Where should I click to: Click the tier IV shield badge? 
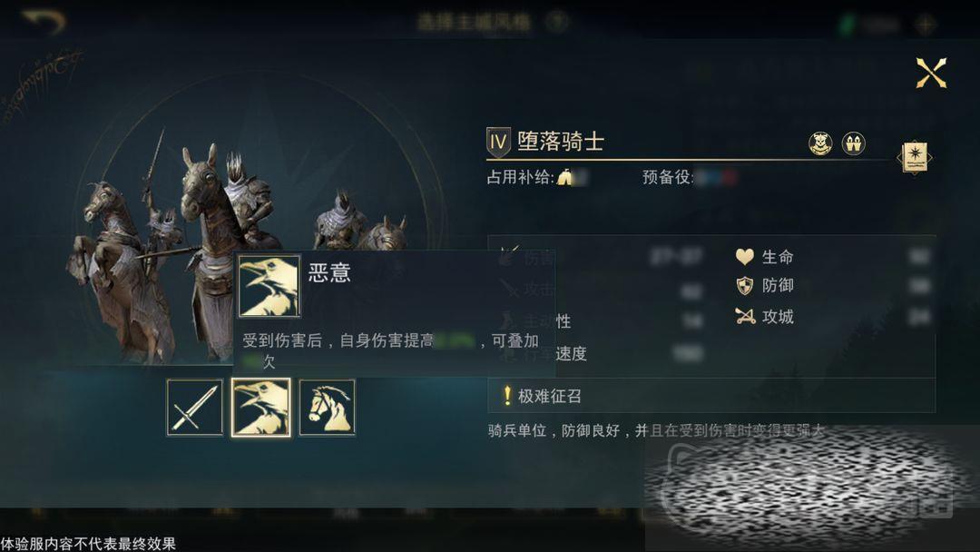pos(498,142)
